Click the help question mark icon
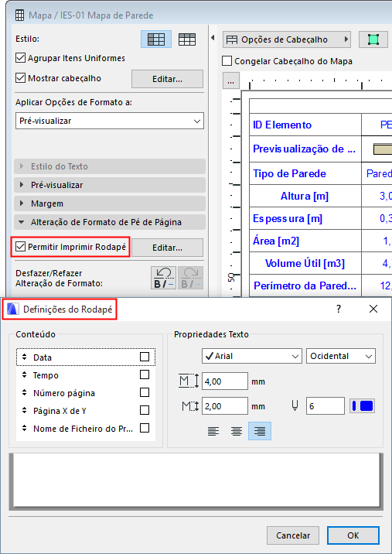The height and width of the screenshot is (554, 392). (x=339, y=309)
